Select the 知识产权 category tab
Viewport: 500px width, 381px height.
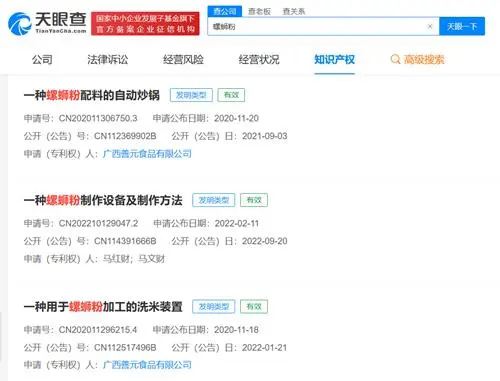point(334,60)
